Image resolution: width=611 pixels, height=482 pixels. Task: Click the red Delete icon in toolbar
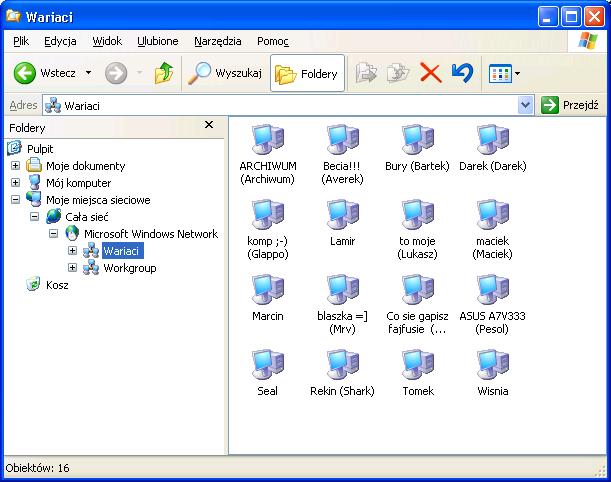pyautogui.click(x=431, y=73)
